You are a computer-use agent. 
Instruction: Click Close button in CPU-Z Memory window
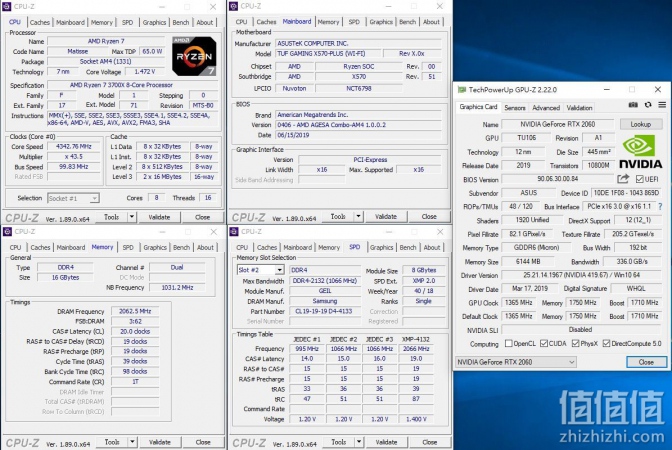click(203, 442)
